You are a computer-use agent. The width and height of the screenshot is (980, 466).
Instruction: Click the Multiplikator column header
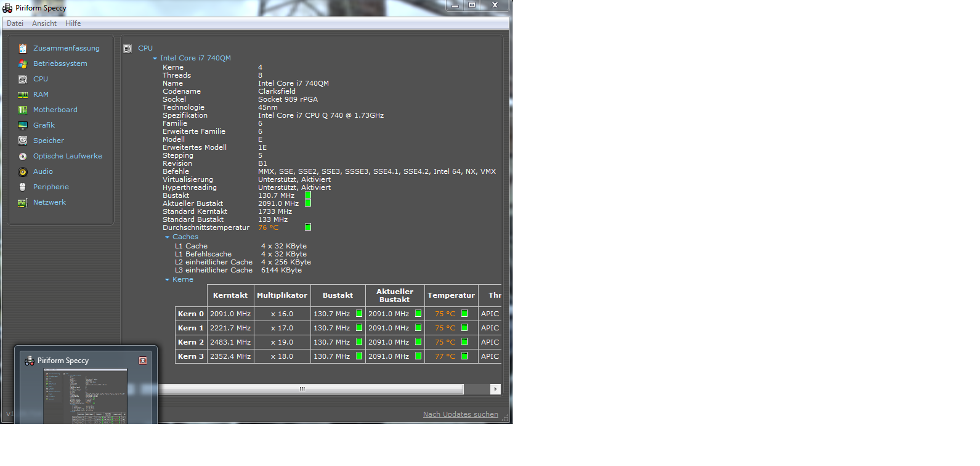pos(282,295)
